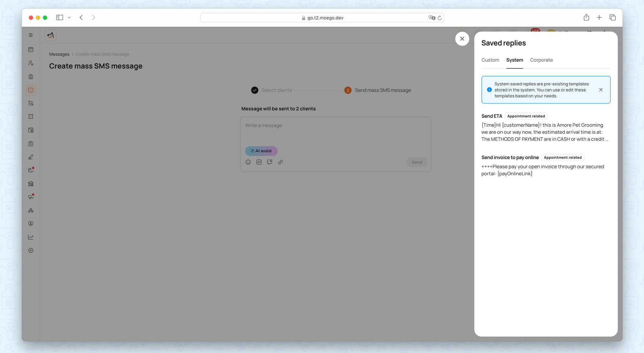The height and width of the screenshot is (353, 644).
Task: Open saved replies icon in composer
Action: [x=270, y=162]
